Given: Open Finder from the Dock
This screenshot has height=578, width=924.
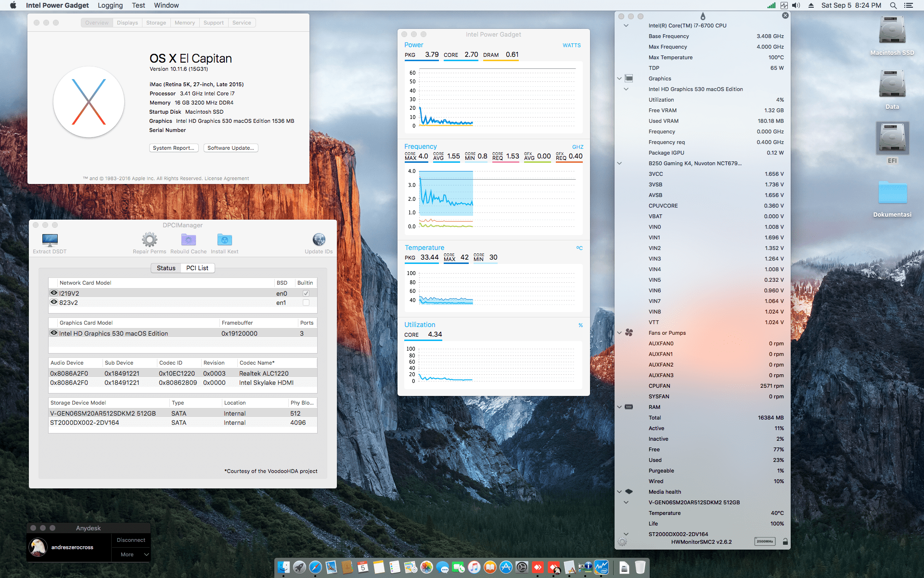Looking at the screenshot, I should point(284,567).
